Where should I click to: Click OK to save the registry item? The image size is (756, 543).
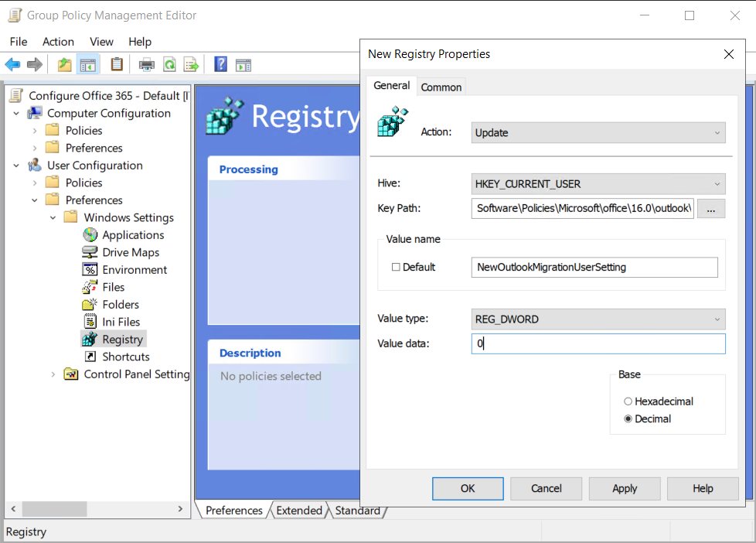click(x=468, y=488)
